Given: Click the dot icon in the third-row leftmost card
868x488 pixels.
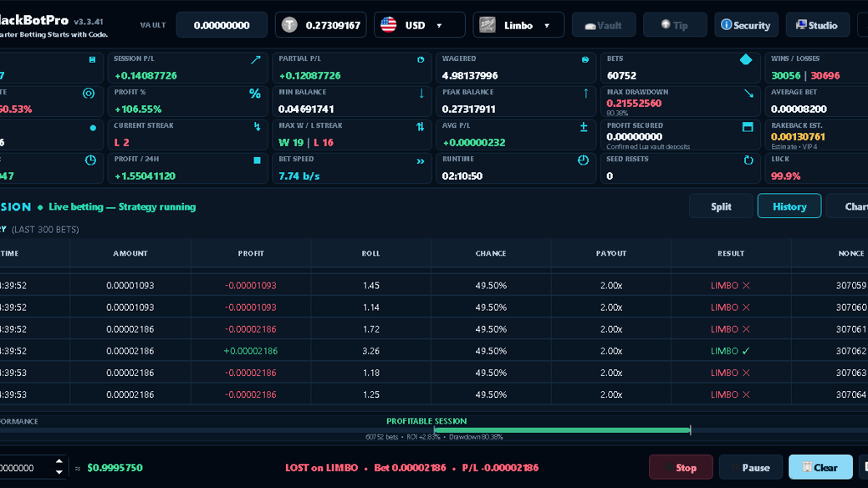Looking at the screenshot, I should pos(93,128).
